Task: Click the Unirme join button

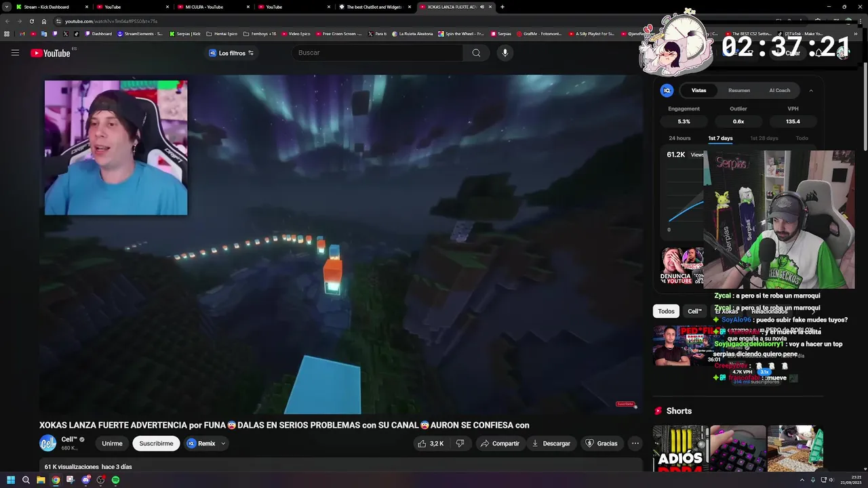Action: [112, 443]
